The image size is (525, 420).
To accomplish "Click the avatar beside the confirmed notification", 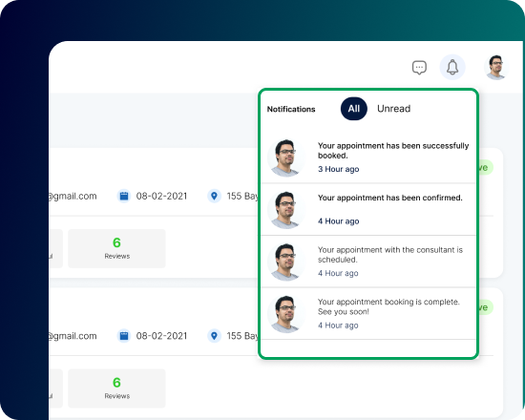I will [x=286, y=210].
